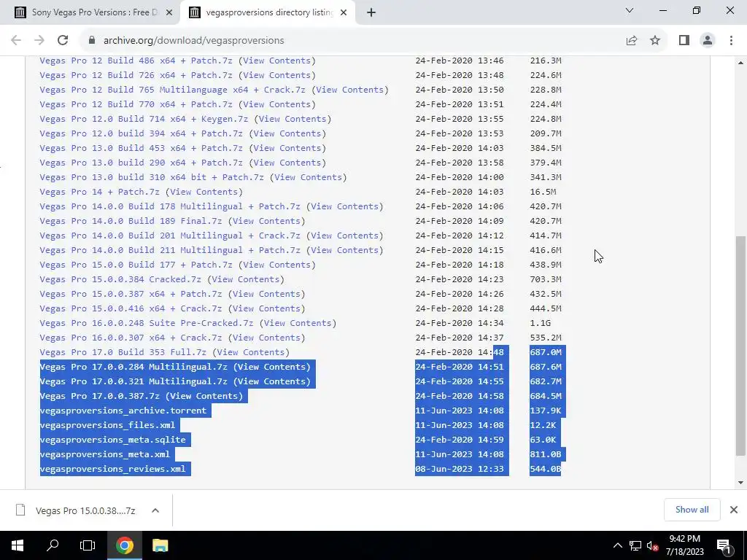This screenshot has width=747, height=560.
Task: View Contents of Vegas Pro 15.0.0 Build 177
Action: [276, 265]
